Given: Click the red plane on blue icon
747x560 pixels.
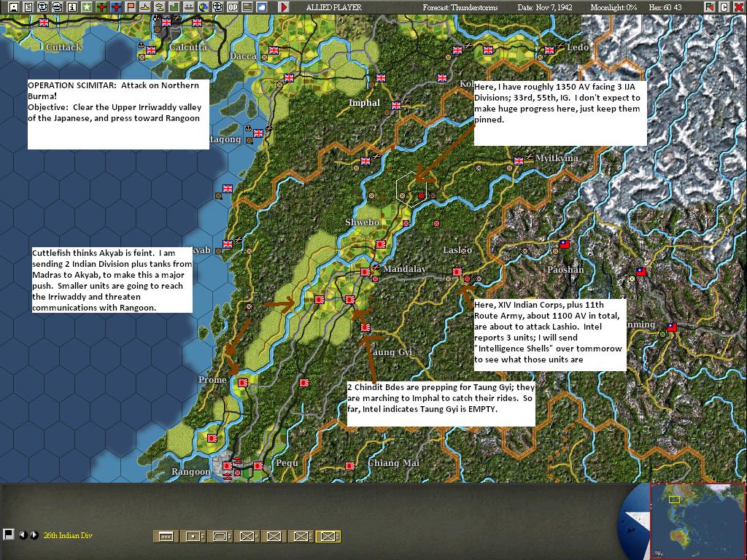Looking at the screenshot, I should point(116,7).
